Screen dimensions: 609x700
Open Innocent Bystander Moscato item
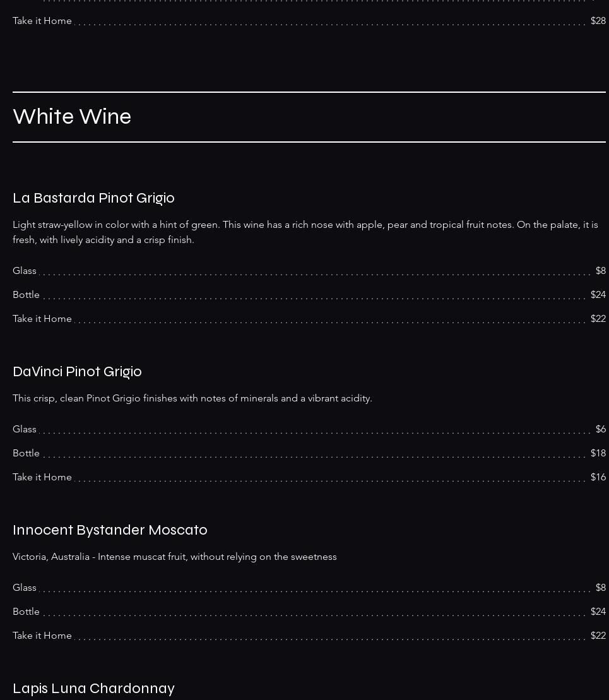click(110, 530)
